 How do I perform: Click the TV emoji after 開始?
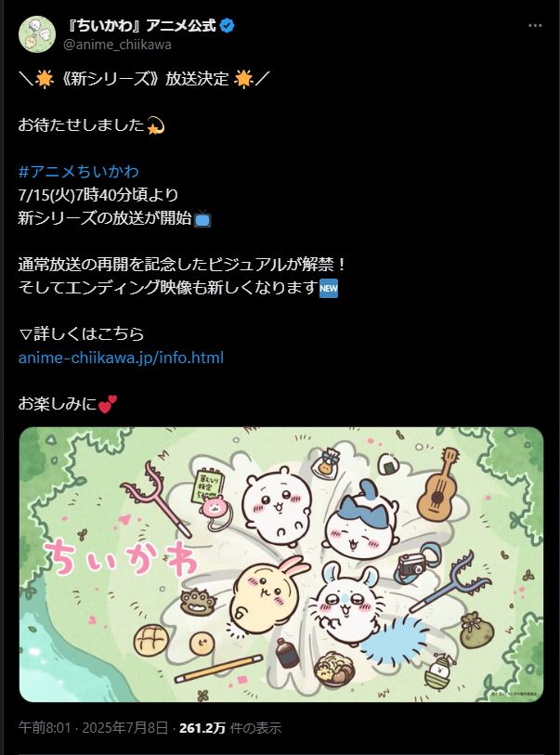click(x=202, y=219)
